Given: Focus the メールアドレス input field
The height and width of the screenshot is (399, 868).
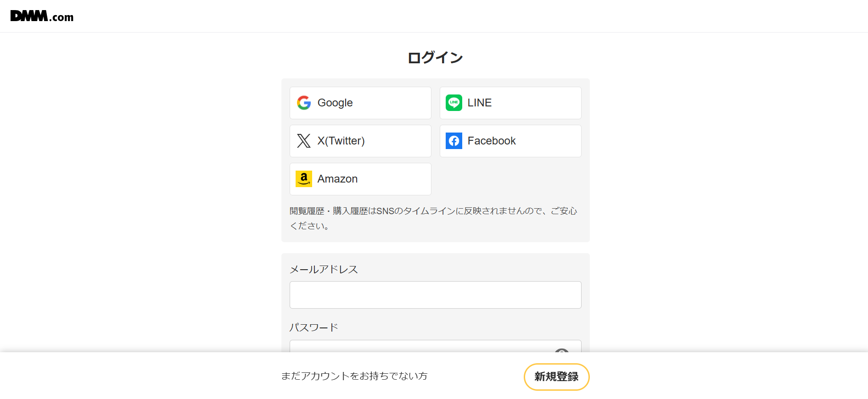Looking at the screenshot, I should [435, 295].
